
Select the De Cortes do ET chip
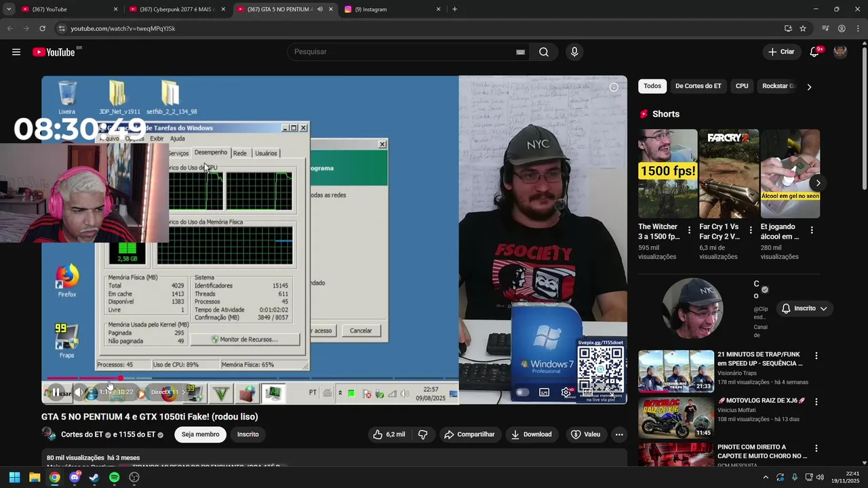coord(698,86)
